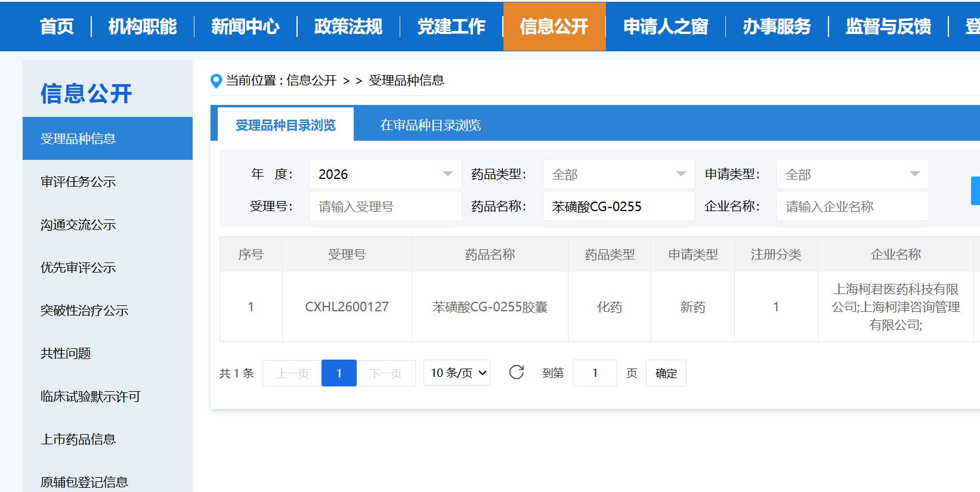Click the location pin icon in breadcrumb
This screenshot has width=980, height=492.
pyautogui.click(x=217, y=81)
